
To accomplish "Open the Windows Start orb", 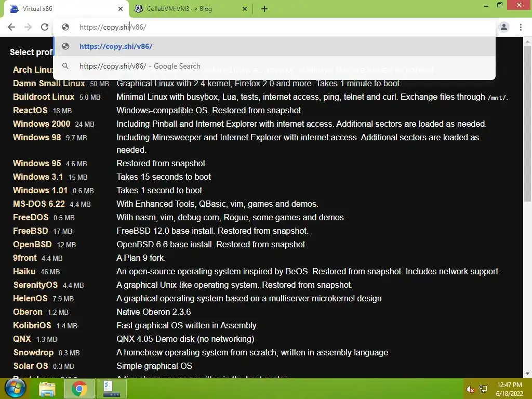I will 15,389.
